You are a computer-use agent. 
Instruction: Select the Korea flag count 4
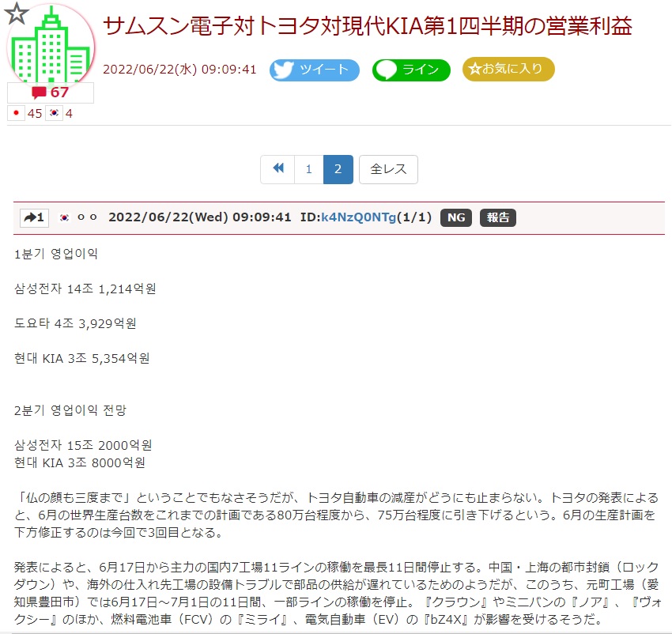(60, 113)
